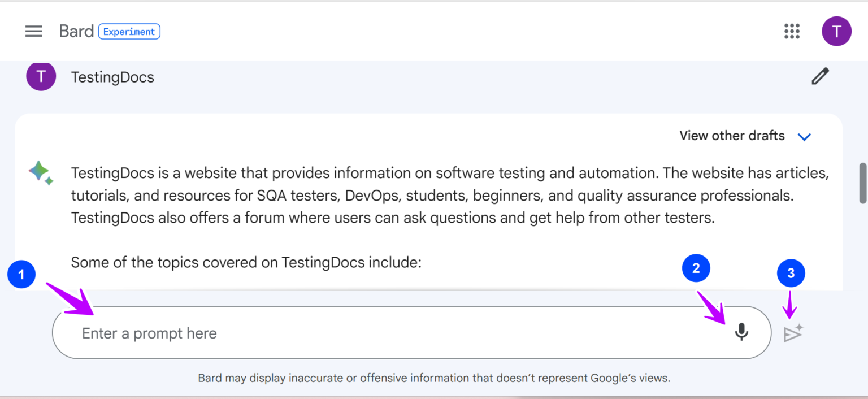This screenshot has height=399, width=868.
Task: Click the Experiment badge next to Bard
Action: [129, 32]
